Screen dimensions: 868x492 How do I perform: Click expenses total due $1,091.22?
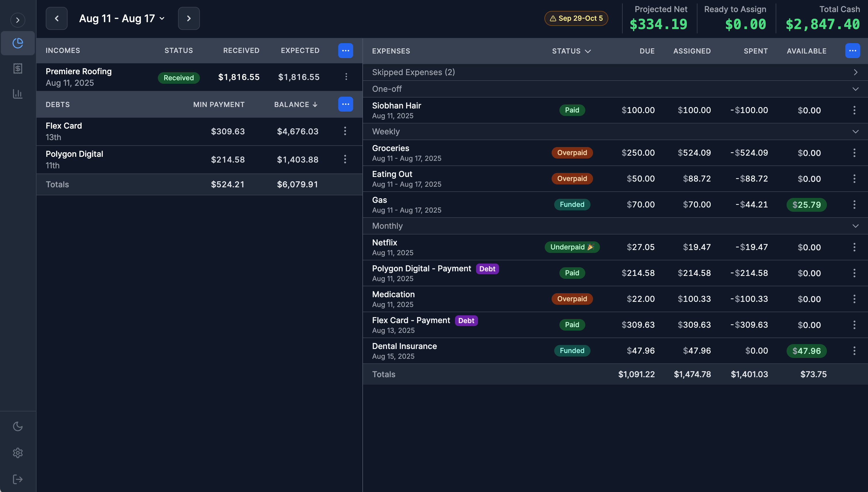click(x=636, y=374)
